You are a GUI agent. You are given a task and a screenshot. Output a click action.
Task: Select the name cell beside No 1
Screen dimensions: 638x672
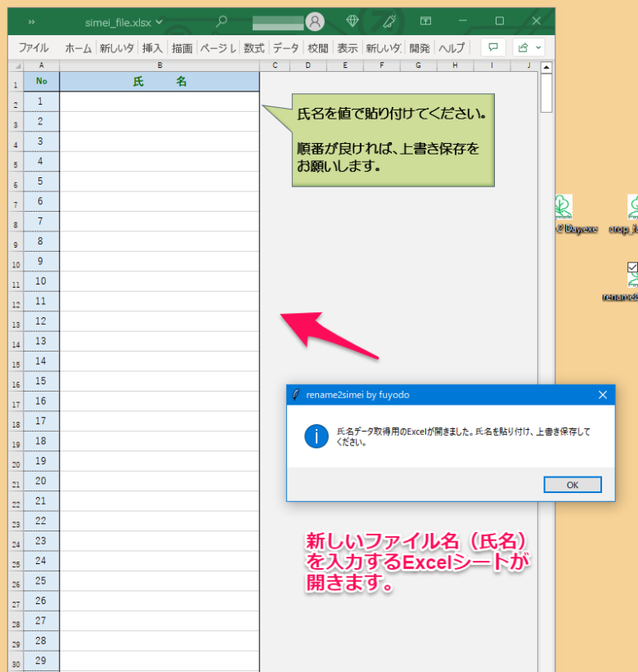coord(159,101)
